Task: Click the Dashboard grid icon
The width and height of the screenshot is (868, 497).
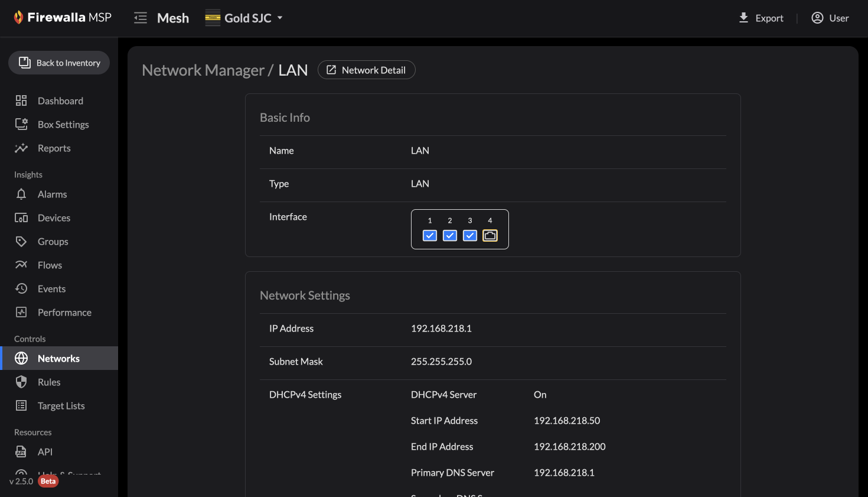Action: click(21, 100)
